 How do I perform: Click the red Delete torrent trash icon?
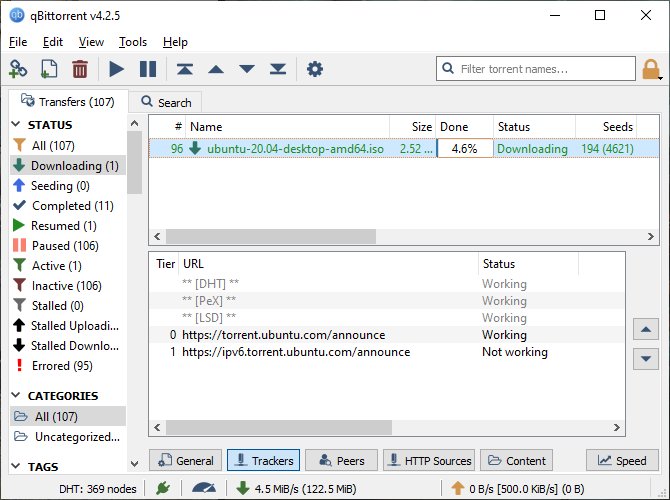(x=80, y=69)
